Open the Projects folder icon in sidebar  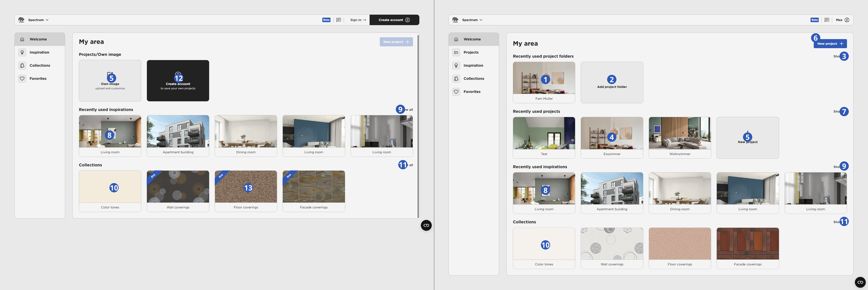click(x=456, y=52)
